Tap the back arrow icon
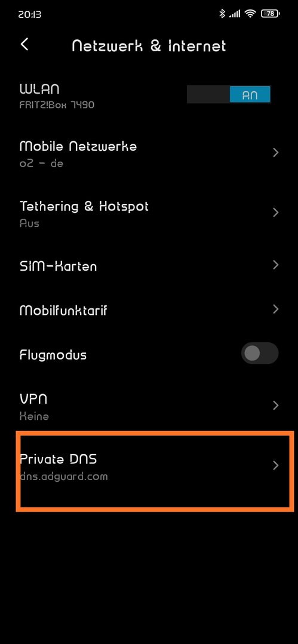Image resolution: width=298 pixels, height=644 pixels. 24,44
